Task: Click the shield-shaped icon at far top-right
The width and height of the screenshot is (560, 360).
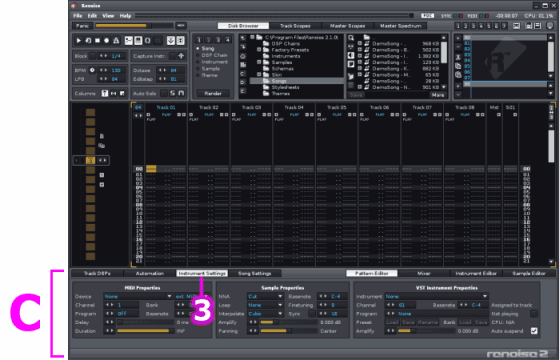Action: [x=550, y=26]
